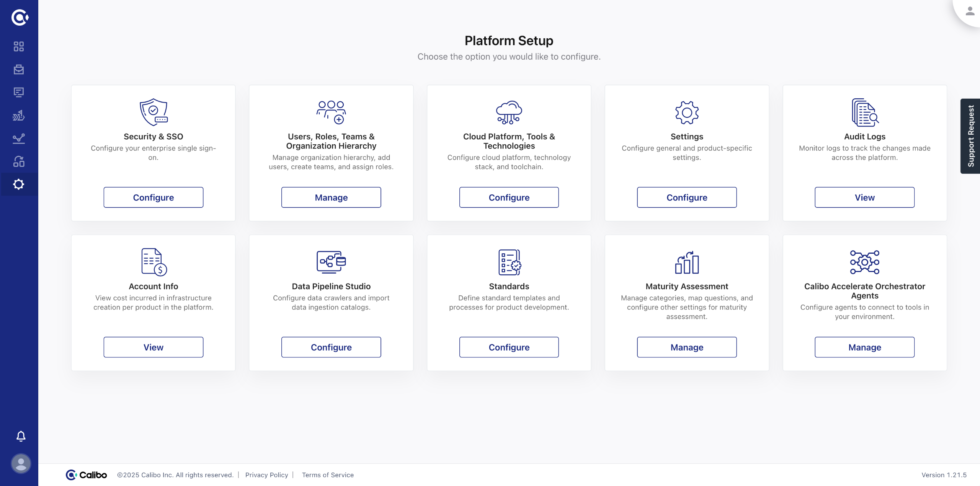Click the Audit Logs document icon
980x486 pixels.
(864, 112)
